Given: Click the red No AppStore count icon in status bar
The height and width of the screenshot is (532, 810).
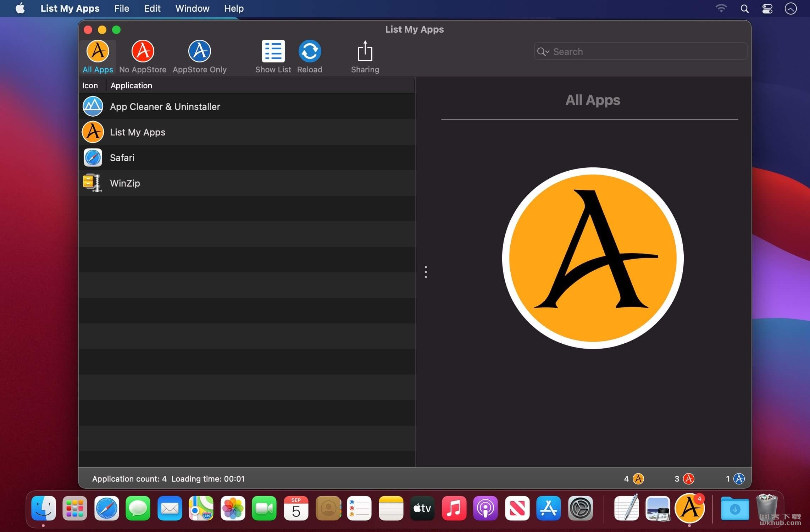Looking at the screenshot, I should [x=688, y=479].
